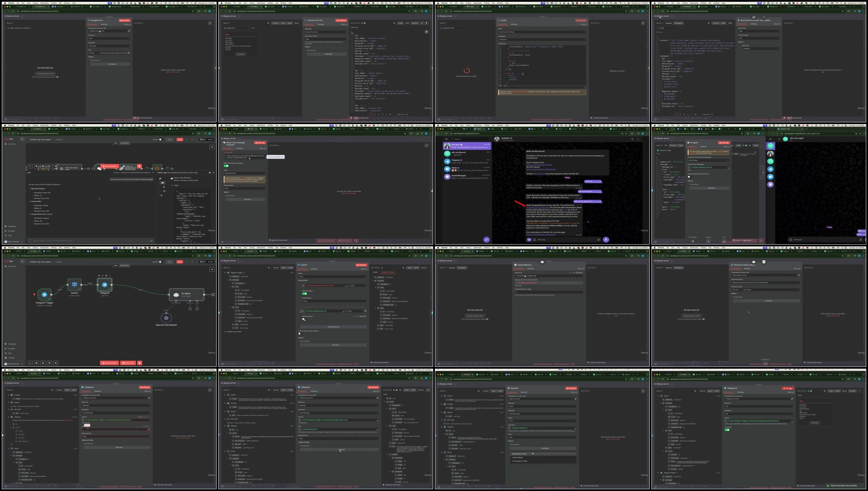
Task: Click Download button in Telegram3 output data
Action: click(x=815, y=423)
